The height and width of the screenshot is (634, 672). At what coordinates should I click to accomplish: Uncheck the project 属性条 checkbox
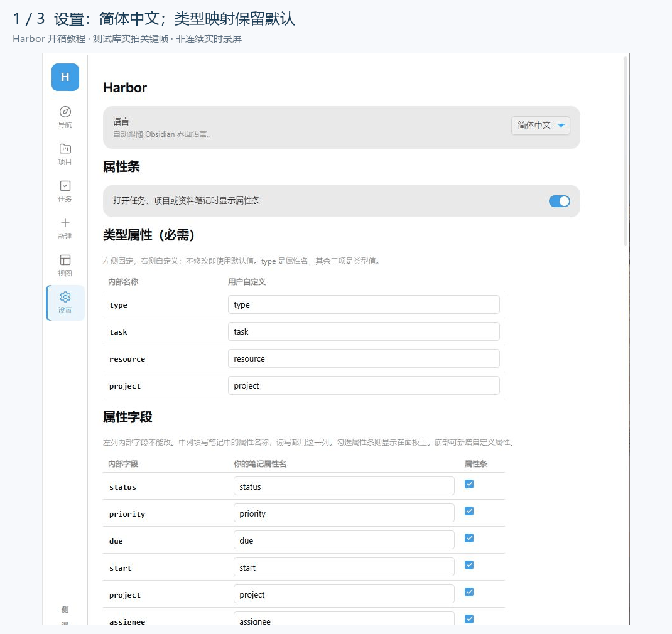[x=469, y=592]
